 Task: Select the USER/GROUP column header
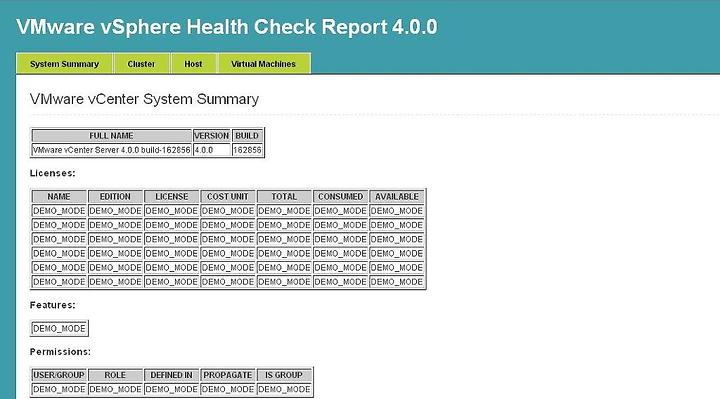coord(59,375)
